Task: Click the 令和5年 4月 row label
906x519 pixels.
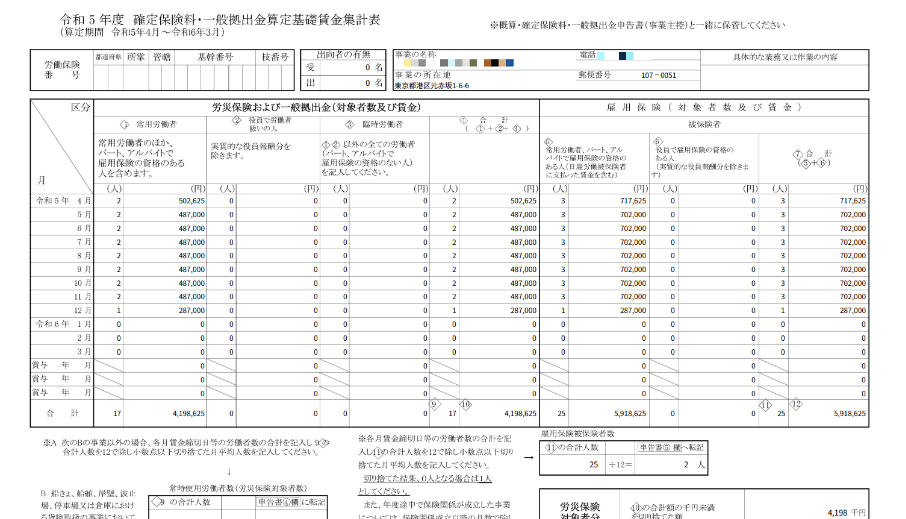Action: (x=63, y=201)
